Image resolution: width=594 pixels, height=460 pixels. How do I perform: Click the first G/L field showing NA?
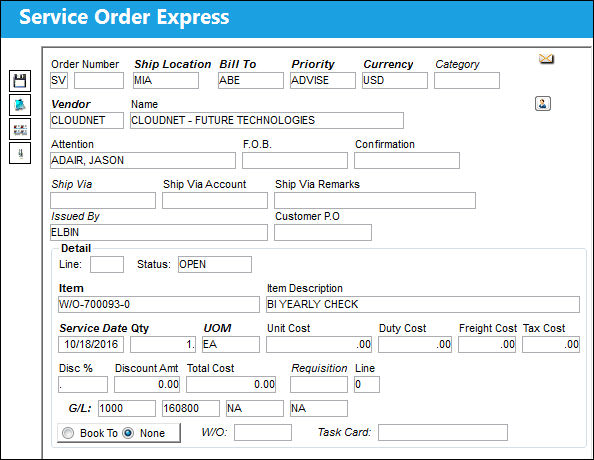pos(255,408)
